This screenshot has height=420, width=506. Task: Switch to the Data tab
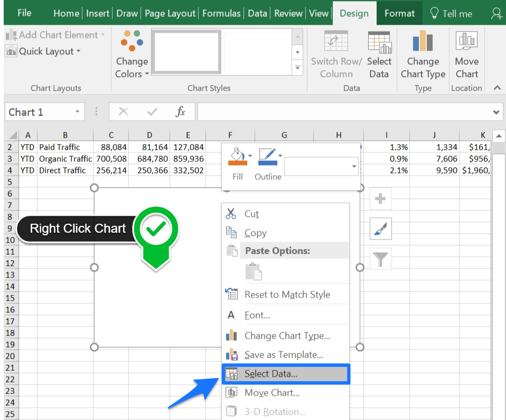pos(258,13)
